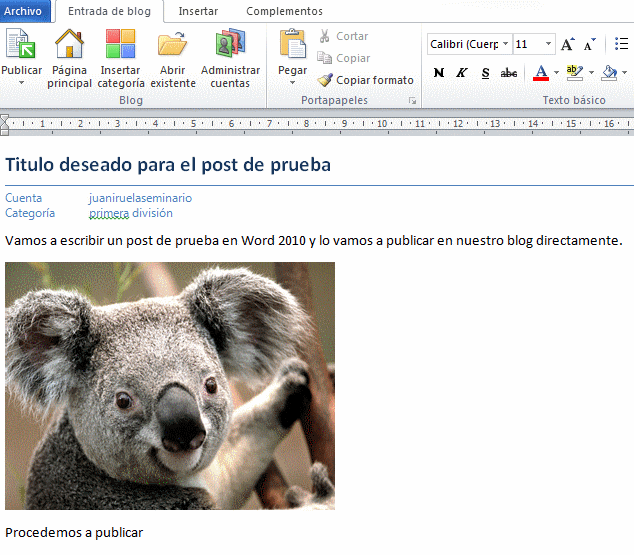Switch to the Insertar tab
Viewport: 634px width, 555px height.
[197, 11]
